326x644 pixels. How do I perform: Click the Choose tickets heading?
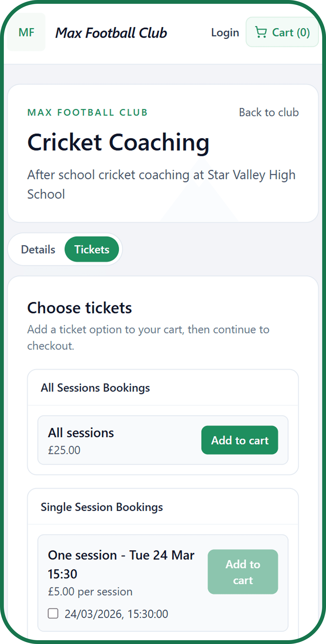(x=79, y=308)
